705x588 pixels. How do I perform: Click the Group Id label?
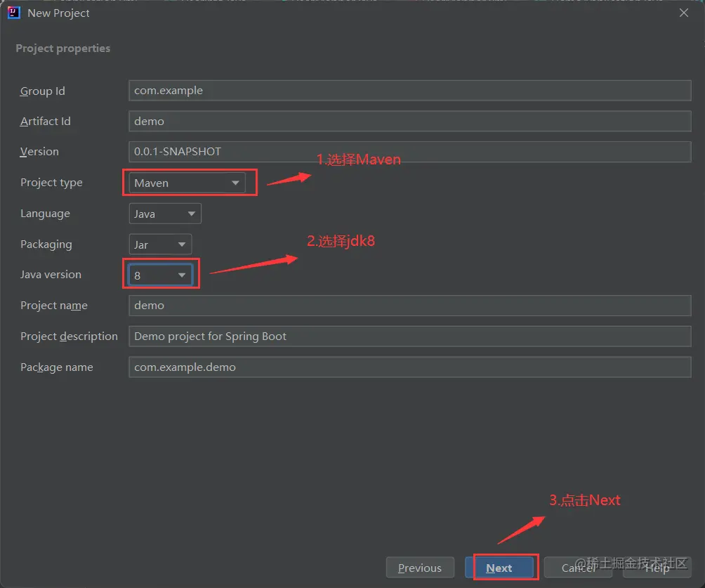point(43,91)
